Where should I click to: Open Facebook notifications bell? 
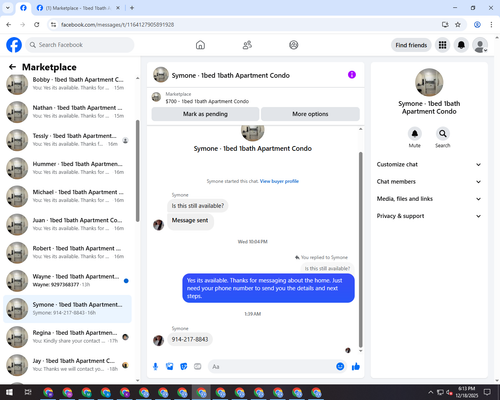click(461, 45)
